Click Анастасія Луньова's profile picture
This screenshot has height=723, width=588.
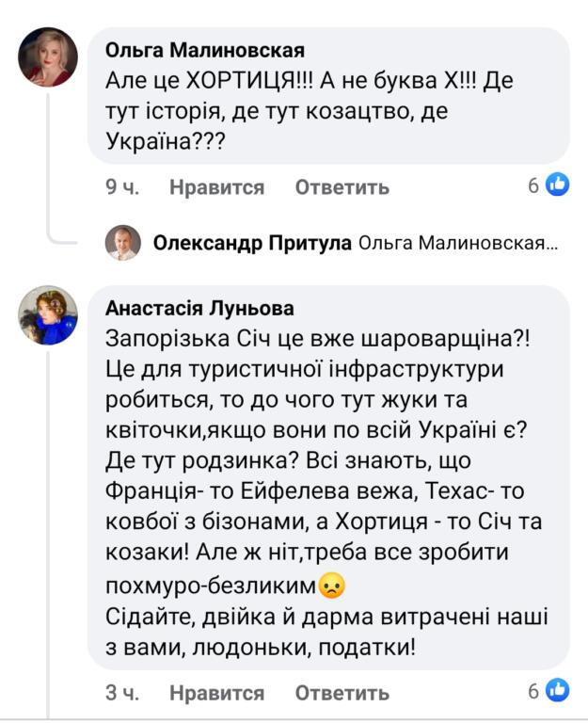pyautogui.click(x=48, y=315)
